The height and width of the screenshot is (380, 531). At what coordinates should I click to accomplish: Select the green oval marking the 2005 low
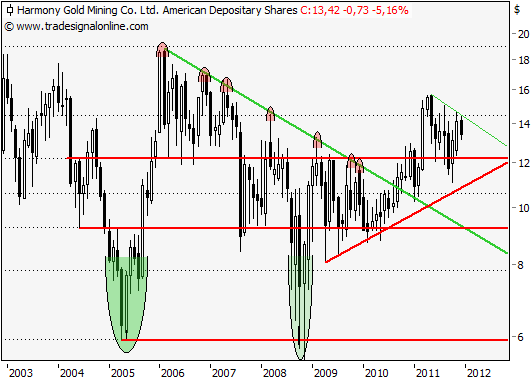pos(126,304)
